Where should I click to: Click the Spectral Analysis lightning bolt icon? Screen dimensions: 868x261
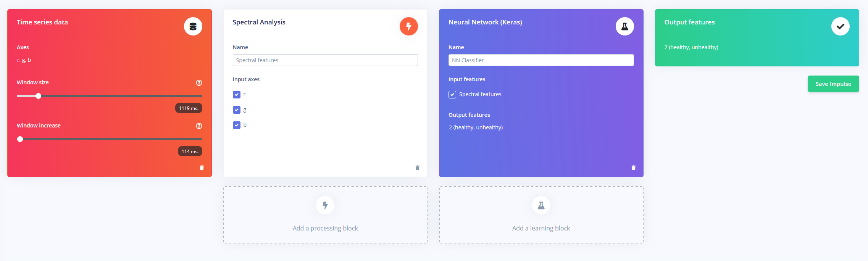408,26
